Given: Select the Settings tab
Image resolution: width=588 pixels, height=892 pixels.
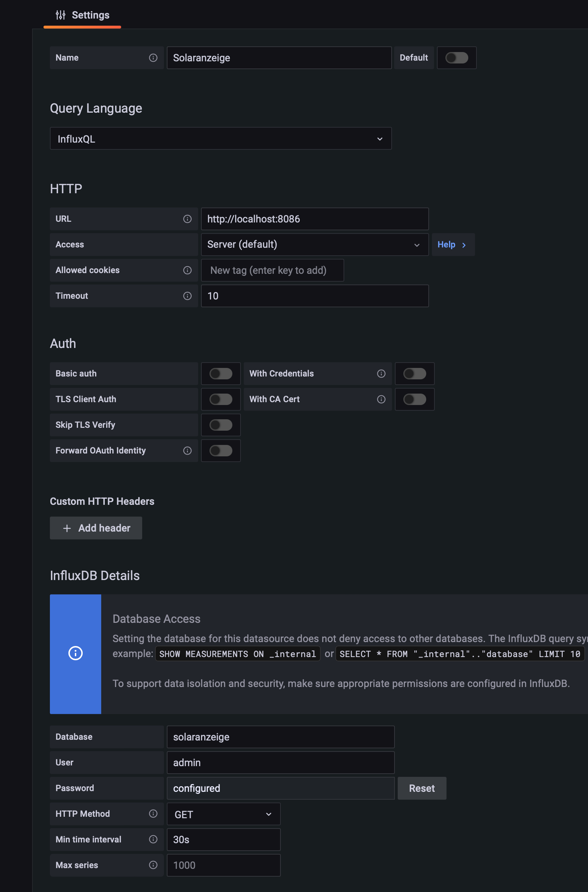Looking at the screenshot, I should pyautogui.click(x=83, y=15).
